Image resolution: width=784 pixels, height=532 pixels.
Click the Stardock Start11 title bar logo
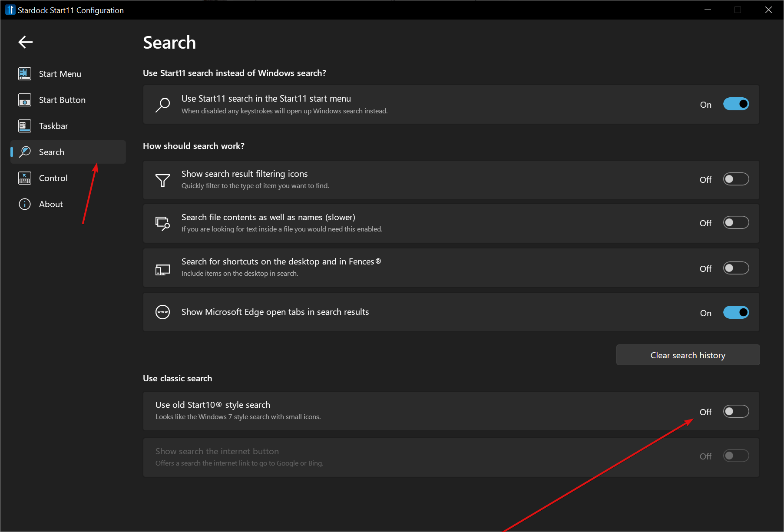pyautogui.click(x=10, y=10)
